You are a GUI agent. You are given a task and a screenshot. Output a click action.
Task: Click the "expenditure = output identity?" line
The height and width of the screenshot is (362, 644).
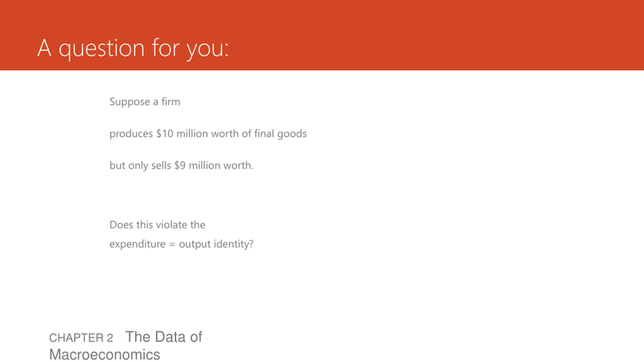(x=181, y=244)
